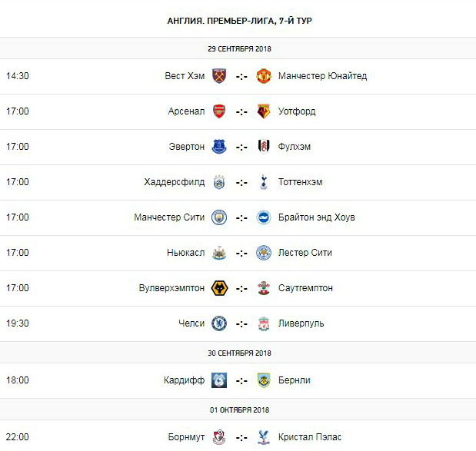Click the Arsenal club crest
Viewport: 476px width, 451px height.
coord(219,111)
